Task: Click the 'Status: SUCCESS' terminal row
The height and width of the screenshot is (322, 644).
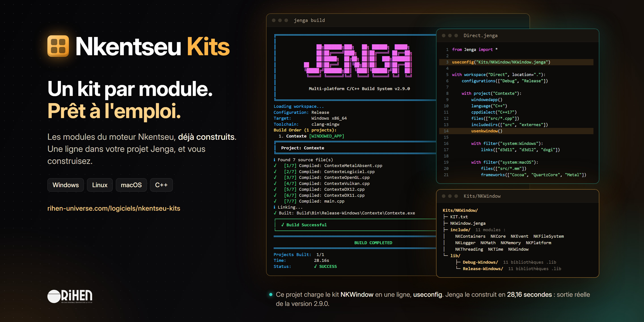Action: click(x=305, y=267)
